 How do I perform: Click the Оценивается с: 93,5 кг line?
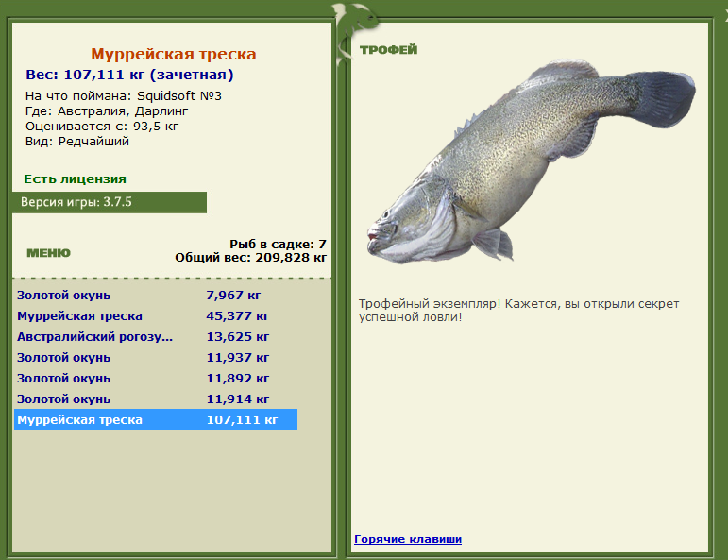(102, 127)
